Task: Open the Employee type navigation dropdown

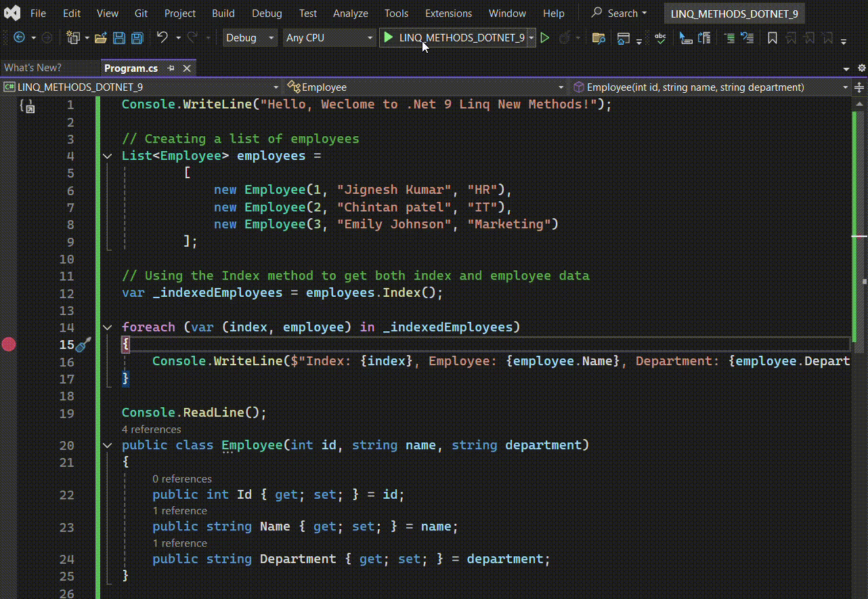Action: pyautogui.click(x=561, y=87)
